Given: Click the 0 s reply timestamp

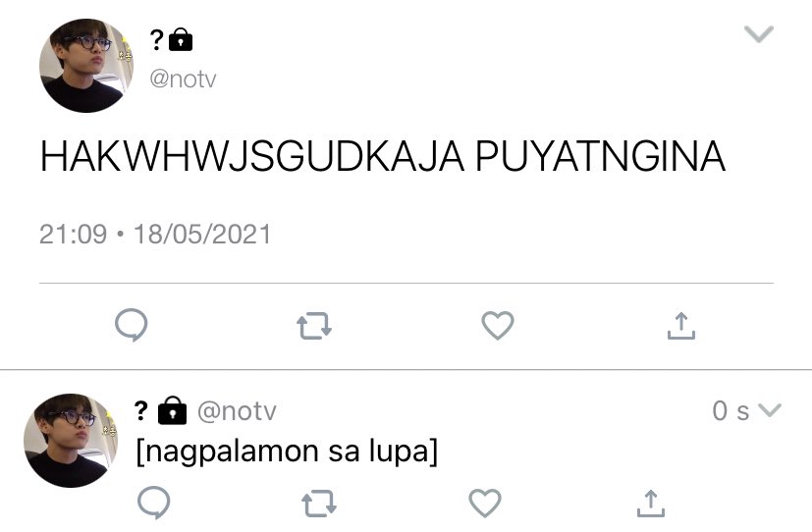Looking at the screenshot, I should click(x=731, y=411).
